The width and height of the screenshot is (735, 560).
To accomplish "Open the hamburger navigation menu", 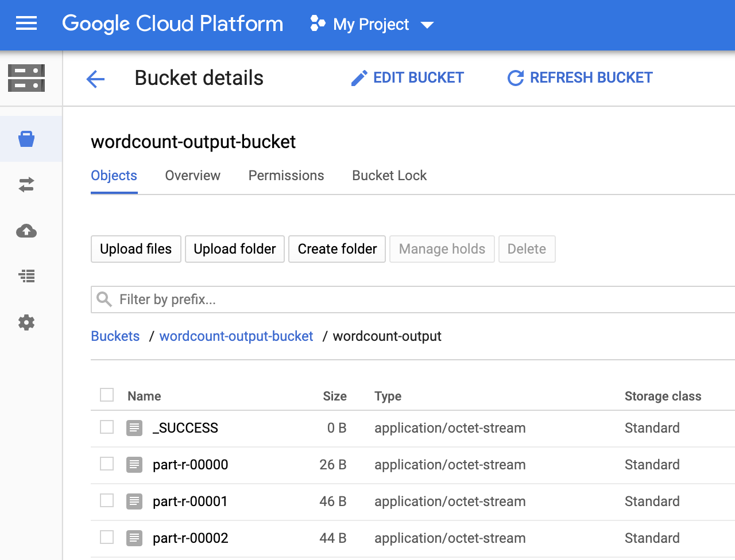I will coord(26,24).
